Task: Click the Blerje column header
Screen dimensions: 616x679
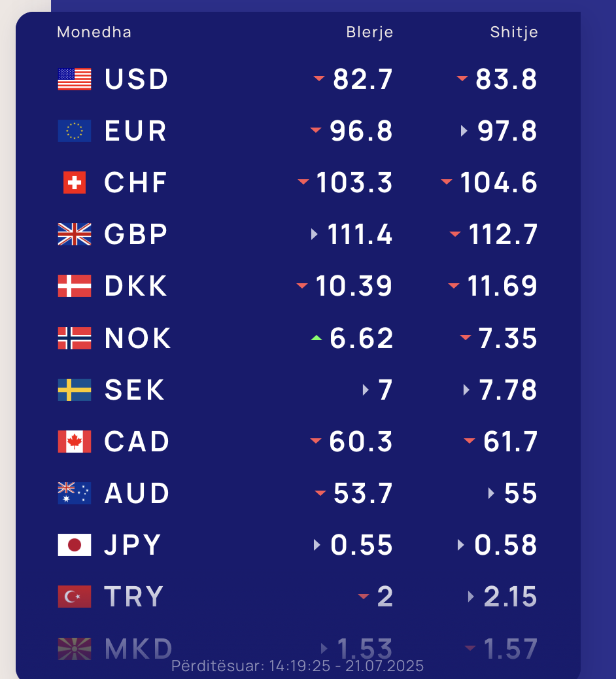Action: pos(369,32)
